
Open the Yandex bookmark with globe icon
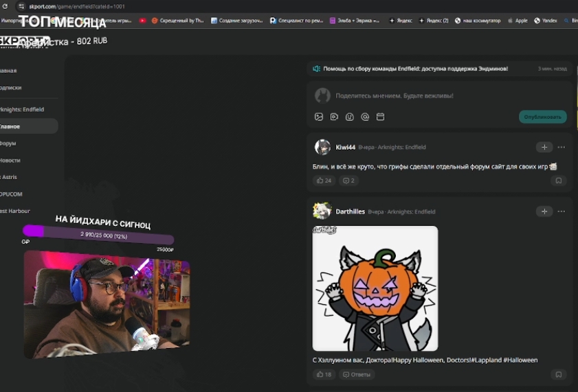click(546, 21)
